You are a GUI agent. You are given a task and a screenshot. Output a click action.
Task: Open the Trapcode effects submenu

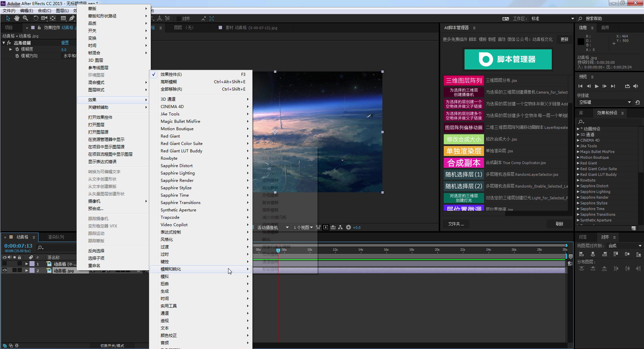pyautogui.click(x=201, y=217)
